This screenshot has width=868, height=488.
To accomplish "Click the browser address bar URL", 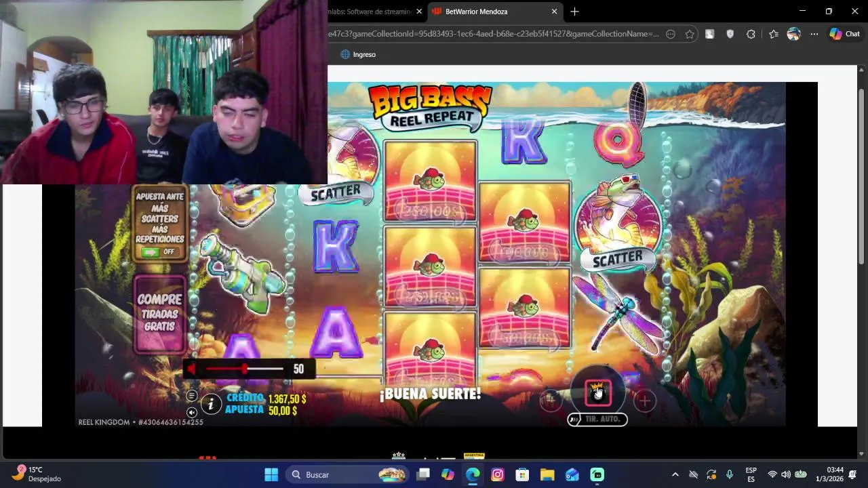I will pyautogui.click(x=493, y=34).
